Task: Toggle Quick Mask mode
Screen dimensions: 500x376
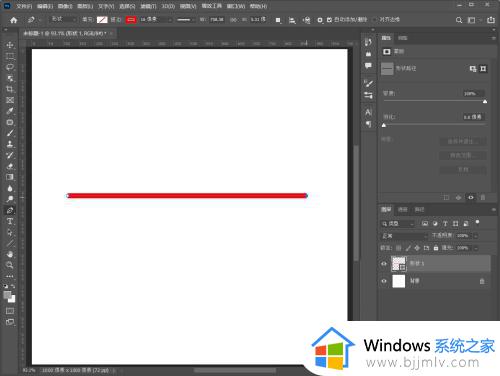Action: coord(10,311)
